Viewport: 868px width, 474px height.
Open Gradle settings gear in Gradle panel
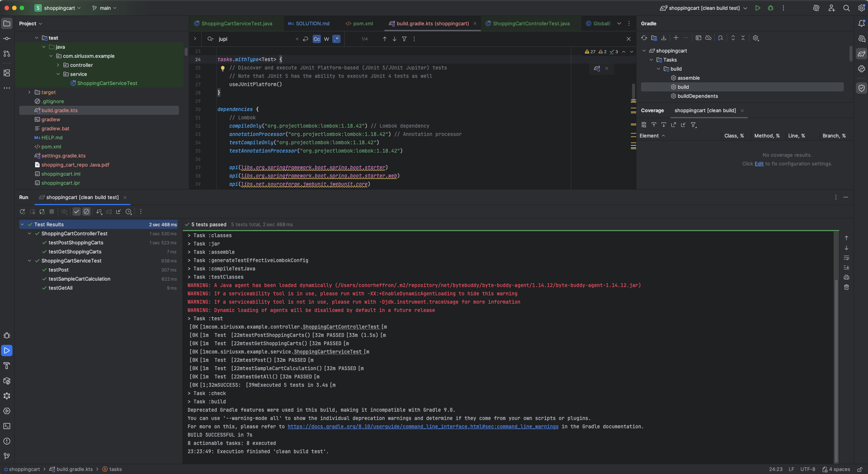tap(756, 38)
